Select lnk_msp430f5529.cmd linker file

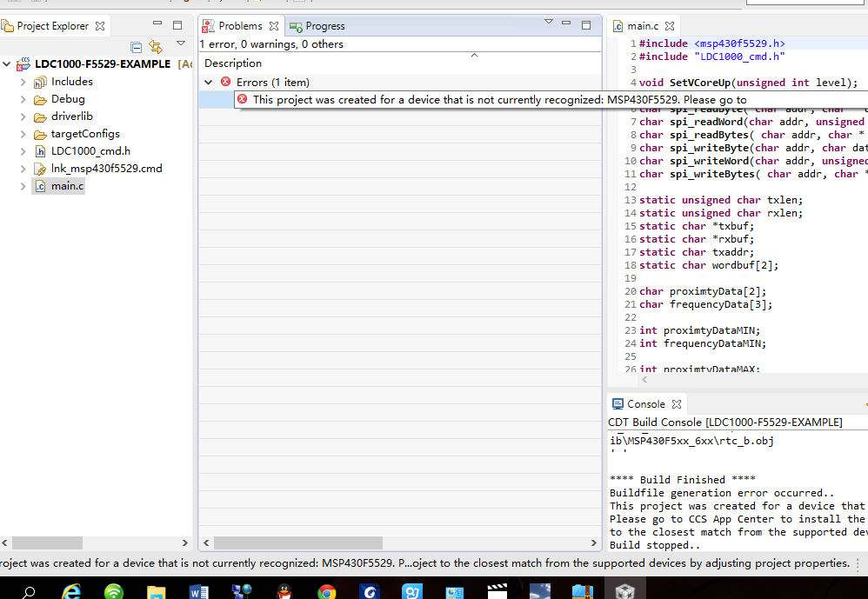point(107,169)
